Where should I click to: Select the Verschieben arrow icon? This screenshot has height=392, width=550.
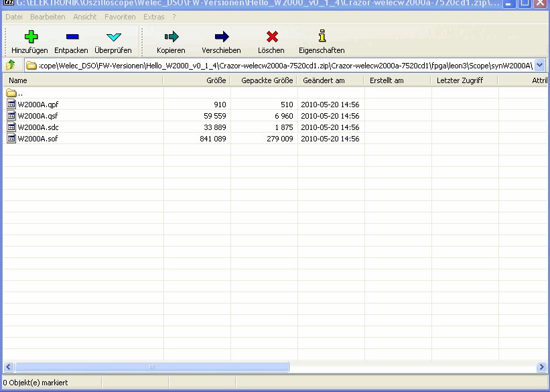tap(221, 38)
